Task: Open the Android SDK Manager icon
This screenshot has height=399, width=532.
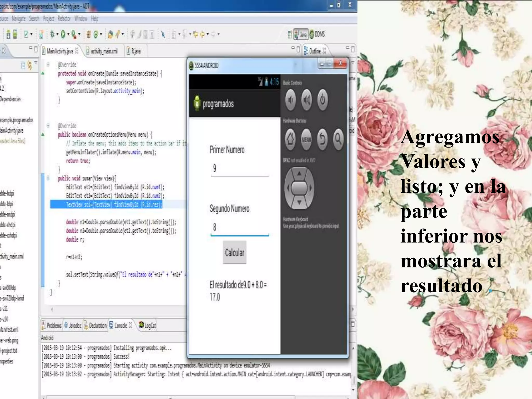Action: (8, 34)
